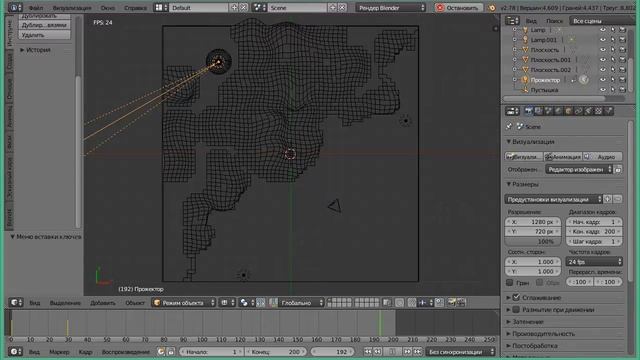This screenshot has width=640, height=360.
Task: Click the pivot point selector icon
Action: [x=247, y=303]
